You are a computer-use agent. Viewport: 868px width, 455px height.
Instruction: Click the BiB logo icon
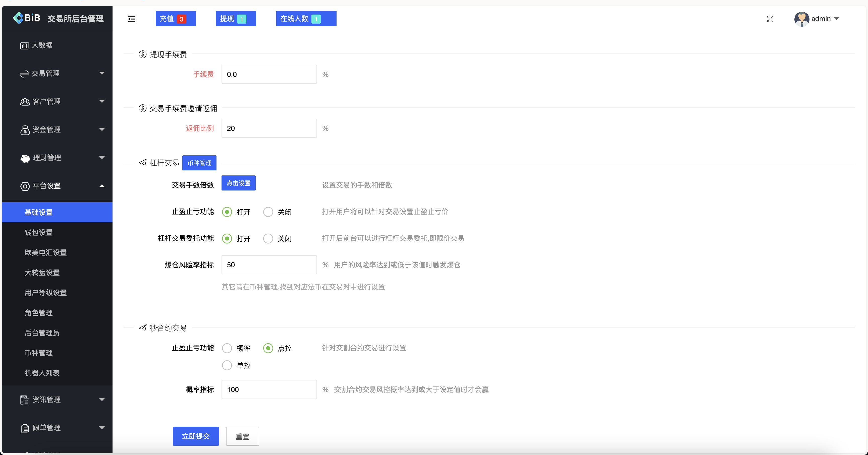pyautogui.click(x=18, y=18)
